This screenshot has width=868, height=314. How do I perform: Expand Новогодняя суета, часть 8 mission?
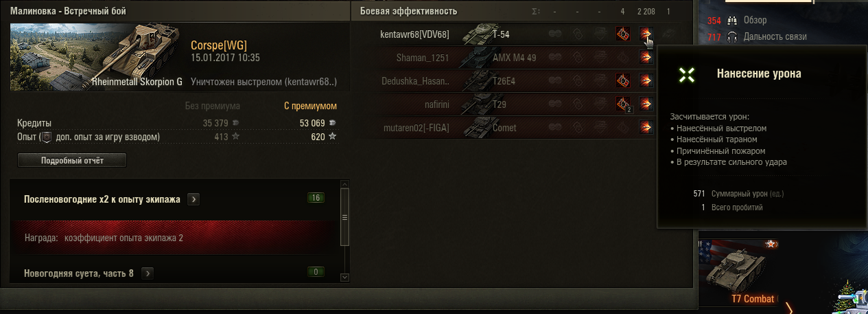point(148,273)
